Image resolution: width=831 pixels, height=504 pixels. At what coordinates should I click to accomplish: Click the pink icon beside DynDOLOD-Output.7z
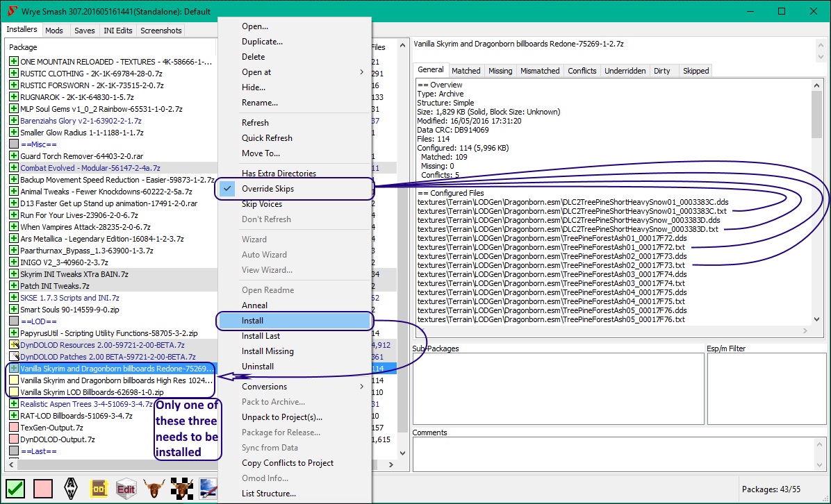click(14, 439)
